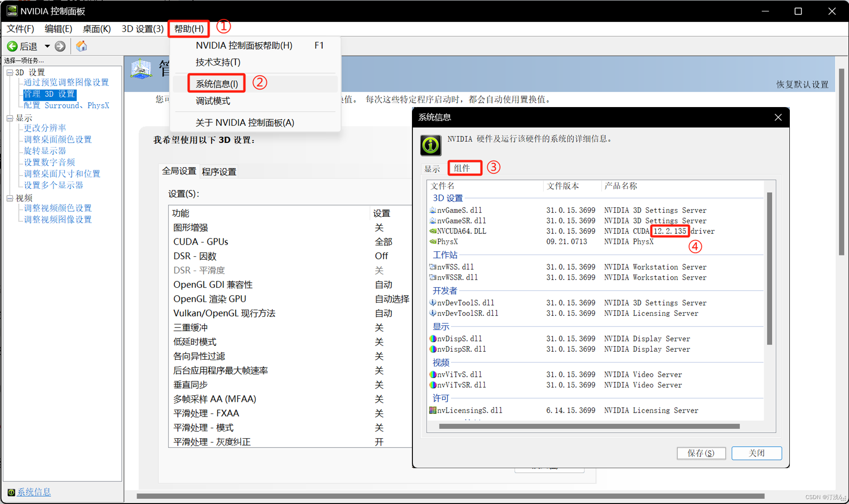Select 调试模式 from Help menu

tap(255, 101)
